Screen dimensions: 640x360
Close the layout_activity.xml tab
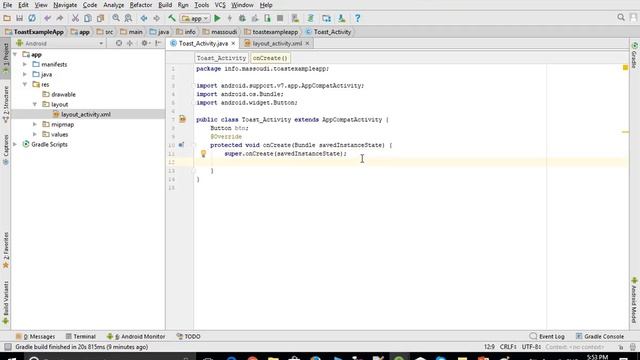(307, 43)
